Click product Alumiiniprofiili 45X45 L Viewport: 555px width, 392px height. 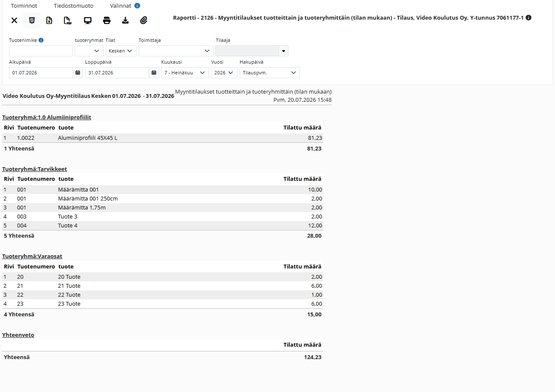point(88,138)
